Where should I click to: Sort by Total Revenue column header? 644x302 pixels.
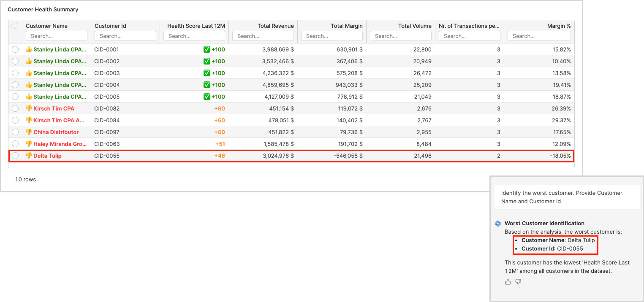coord(275,26)
